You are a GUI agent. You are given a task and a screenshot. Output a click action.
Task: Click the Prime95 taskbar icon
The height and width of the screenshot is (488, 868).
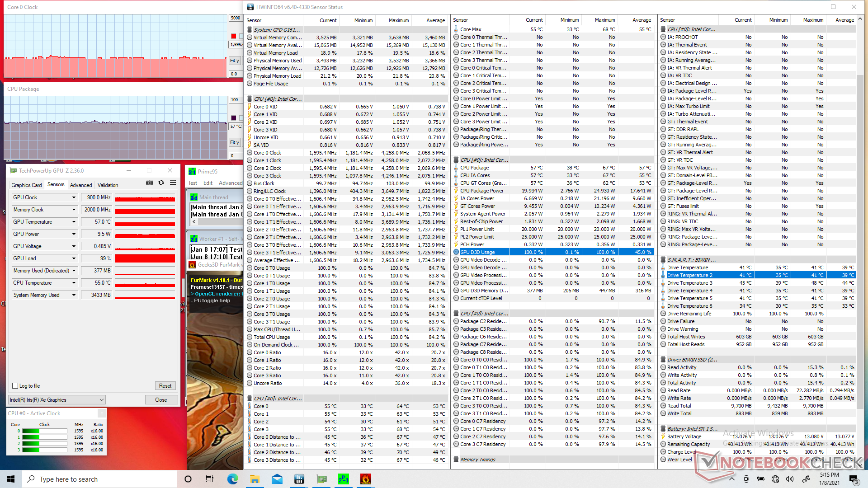click(x=344, y=479)
